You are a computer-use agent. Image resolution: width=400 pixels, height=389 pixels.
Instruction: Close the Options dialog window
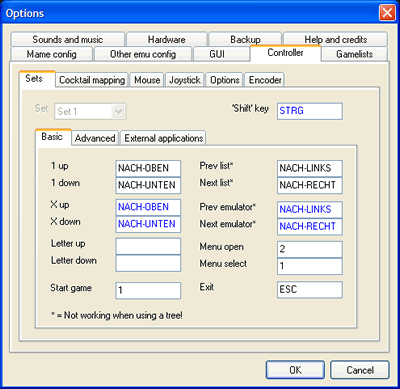pyautogui.click(x=387, y=13)
